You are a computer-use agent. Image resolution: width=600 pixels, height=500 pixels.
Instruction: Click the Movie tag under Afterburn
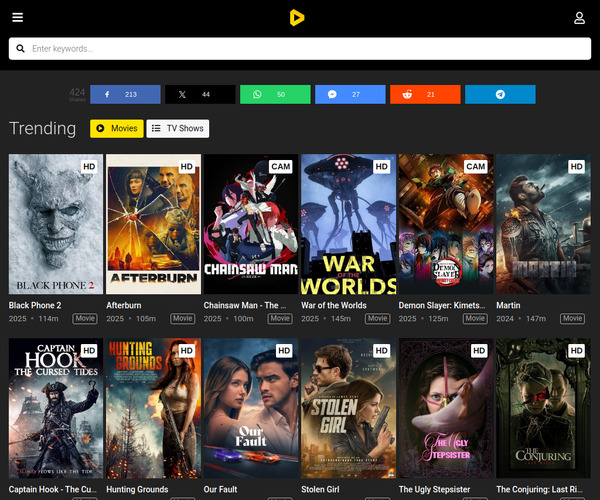183,319
